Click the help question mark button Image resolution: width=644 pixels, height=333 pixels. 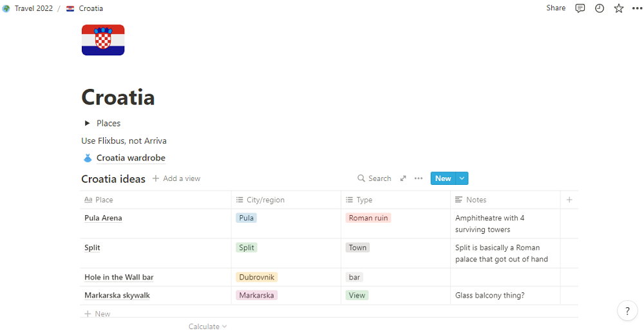627,311
